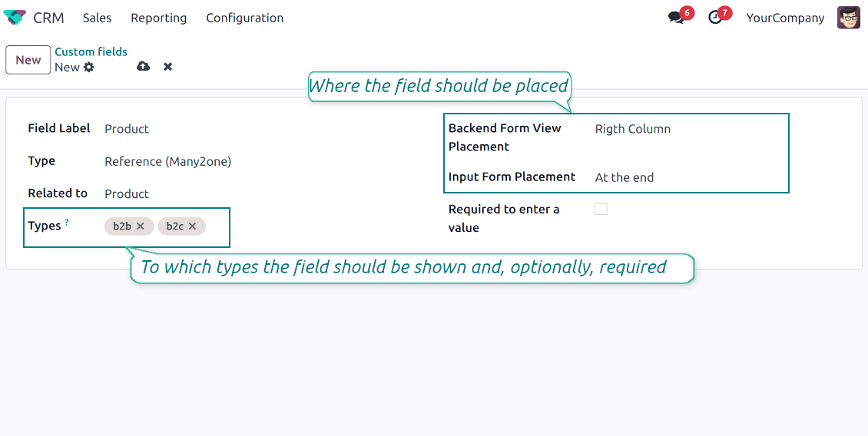Open the messages chat bubble icon

coord(676,18)
